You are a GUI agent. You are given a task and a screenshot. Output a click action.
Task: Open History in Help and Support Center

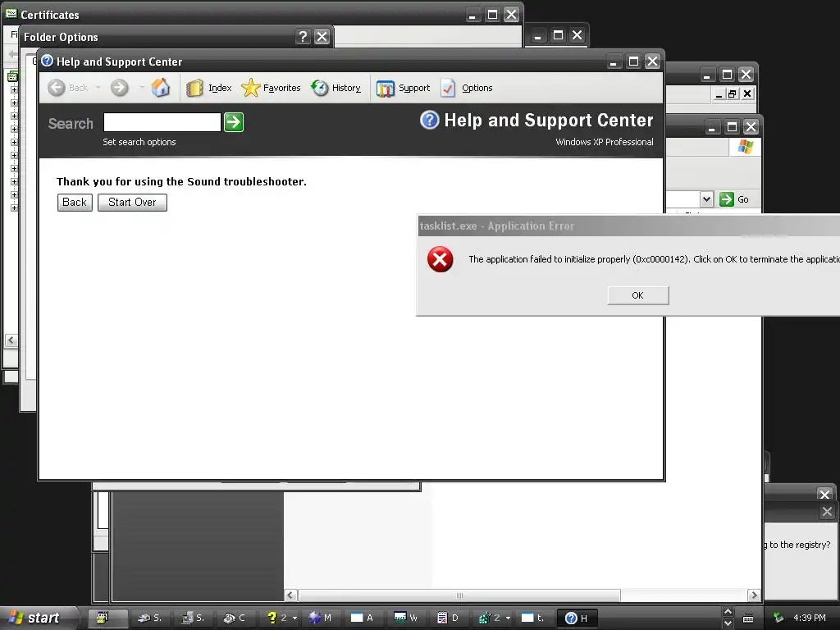(x=336, y=88)
